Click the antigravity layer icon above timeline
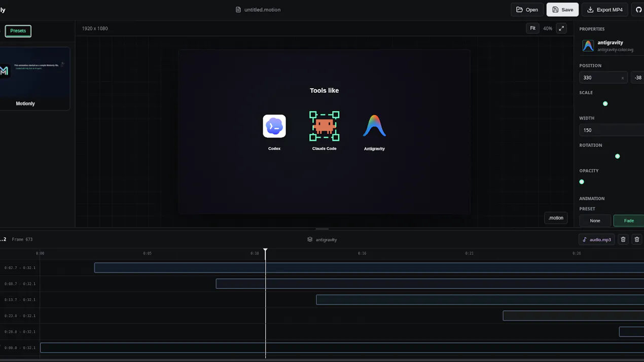The width and height of the screenshot is (644, 362). pos(310,239)
